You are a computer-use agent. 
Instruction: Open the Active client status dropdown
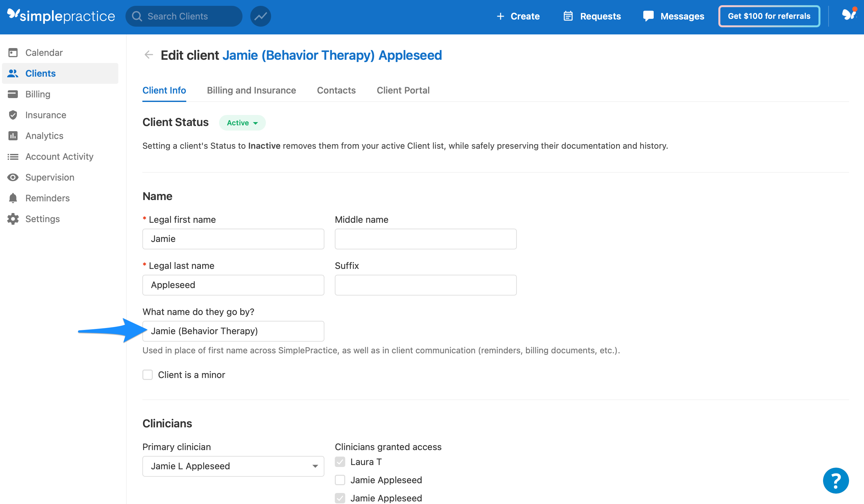242,123
